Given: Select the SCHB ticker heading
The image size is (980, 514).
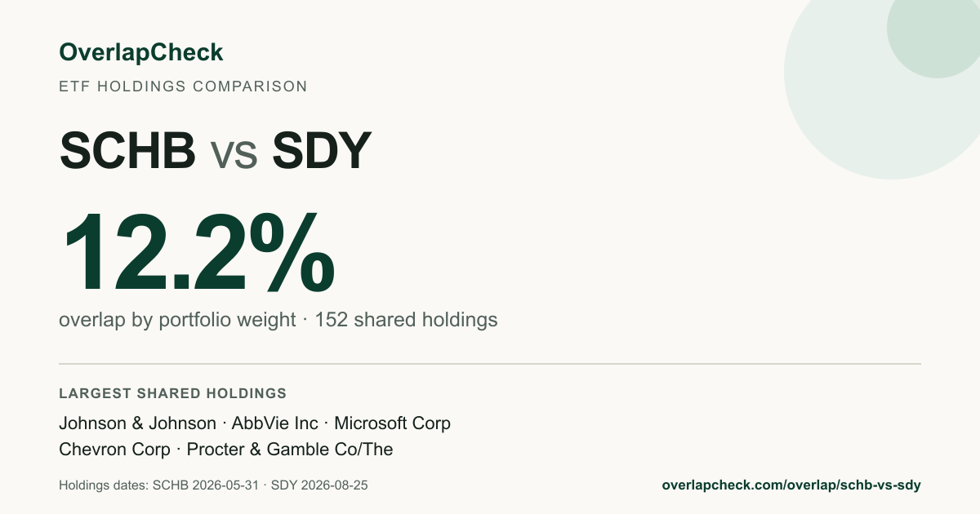Looking at the screenshot, I should tap(127, 149).
